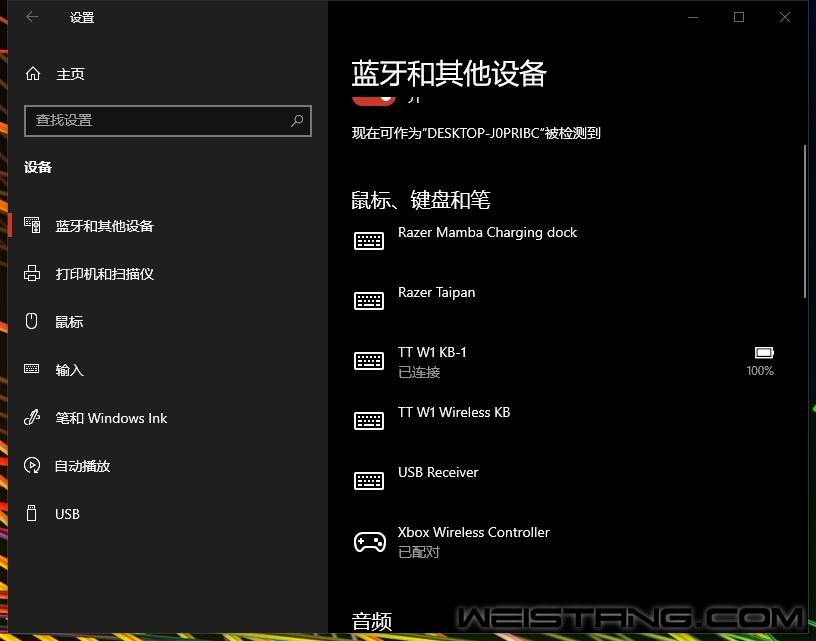This screenshot has height=641, width=816.
Task: Select the USB Receiver device
Action: pos(565,480)
